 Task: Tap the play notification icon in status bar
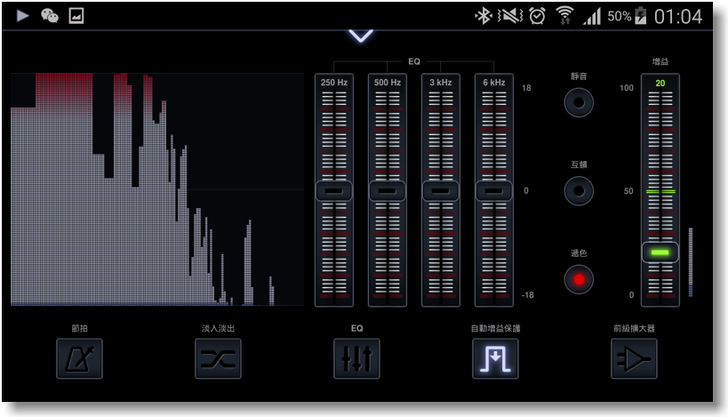coord(22,16)
